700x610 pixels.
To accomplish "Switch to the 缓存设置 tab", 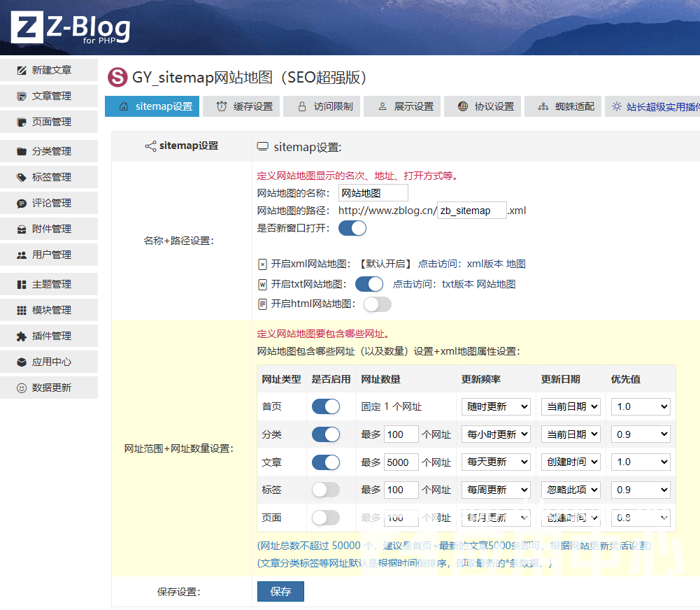I will [x=245, y=106].
